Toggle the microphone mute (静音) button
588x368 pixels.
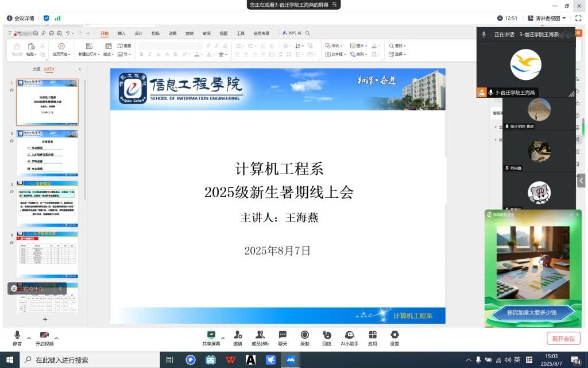click(x=17, y=338)
